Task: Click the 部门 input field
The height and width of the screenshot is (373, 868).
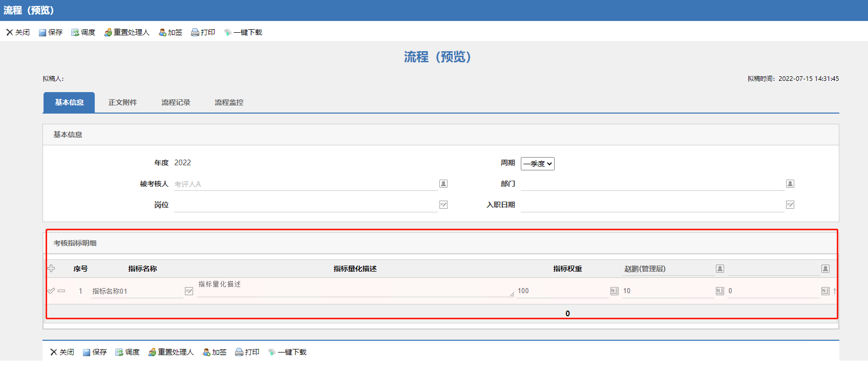Action: pos(652,184)
